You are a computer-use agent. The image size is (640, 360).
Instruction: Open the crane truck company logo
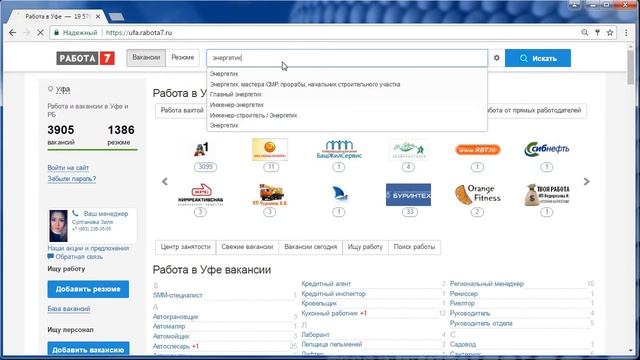coord(270,195)
